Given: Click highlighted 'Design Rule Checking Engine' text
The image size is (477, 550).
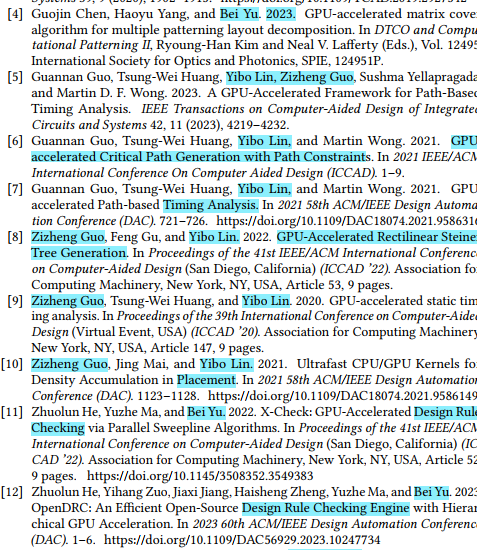Looking at the screenshot, I should (x=326, y=508).
